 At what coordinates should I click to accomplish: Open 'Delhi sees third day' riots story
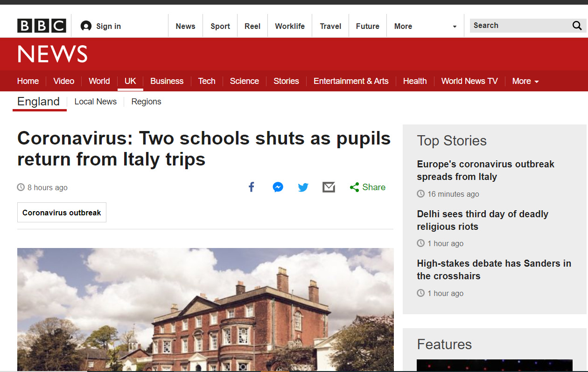[x=483, y=220]
